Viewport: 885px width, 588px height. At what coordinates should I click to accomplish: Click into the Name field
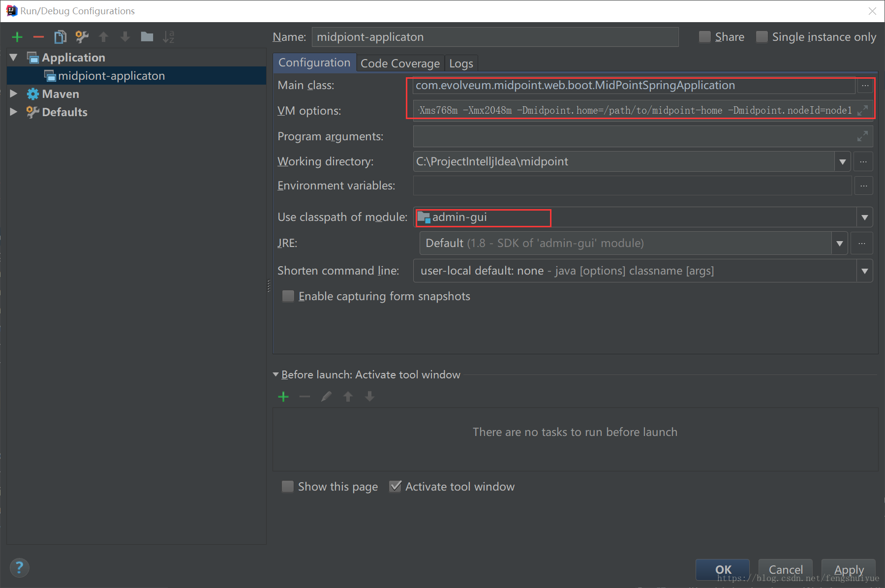[495, 37]
